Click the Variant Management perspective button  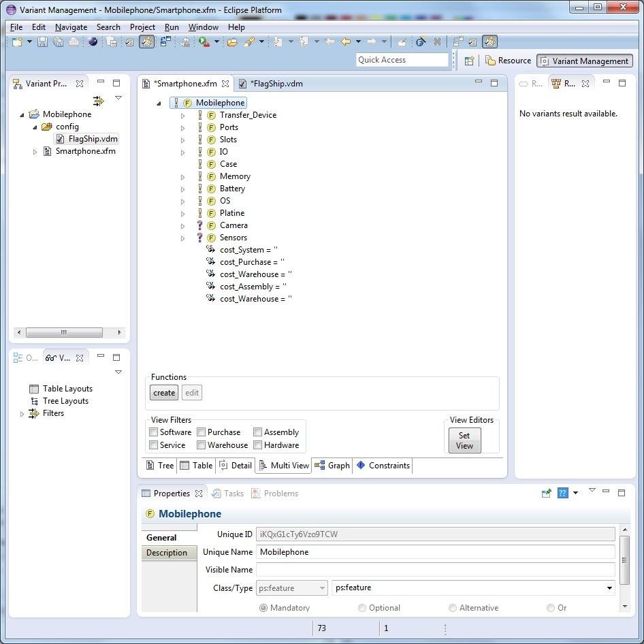tap(585, 61)
